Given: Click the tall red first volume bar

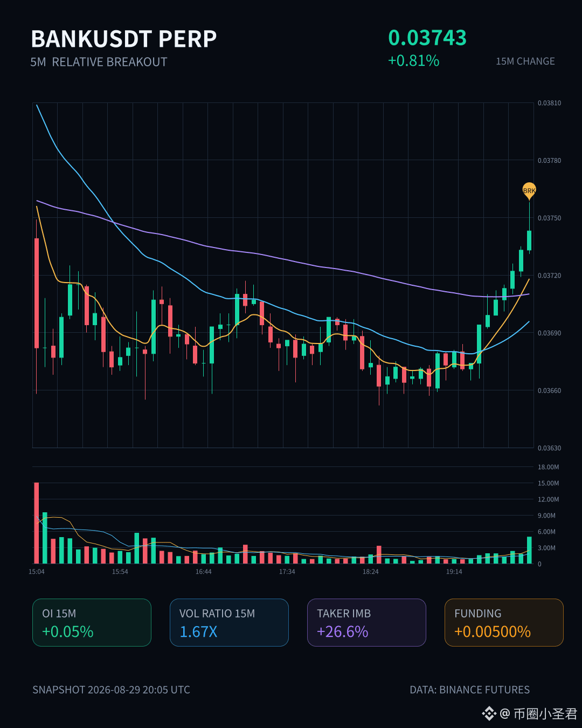Looking at the screenshot, I should [x=37, y=523].
